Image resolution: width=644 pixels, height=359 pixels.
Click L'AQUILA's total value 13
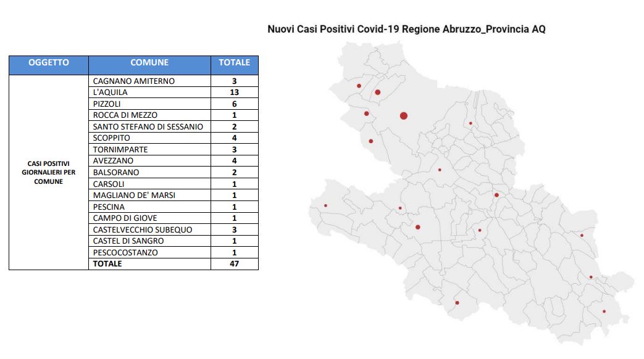(235, 93)
